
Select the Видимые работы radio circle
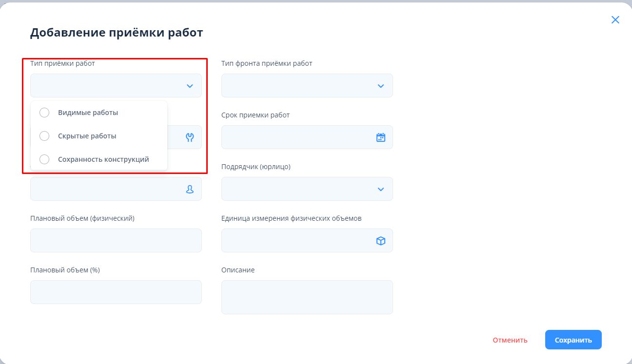[x=44, y=113]
